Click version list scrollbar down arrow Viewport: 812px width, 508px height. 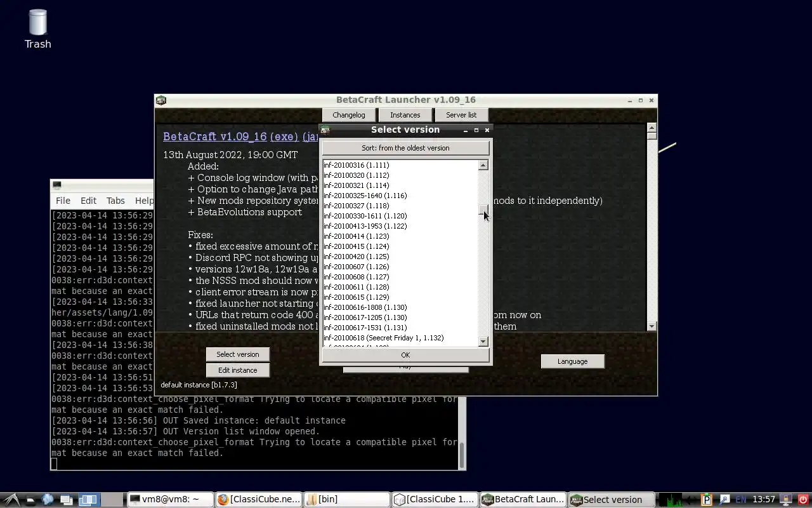483,342
